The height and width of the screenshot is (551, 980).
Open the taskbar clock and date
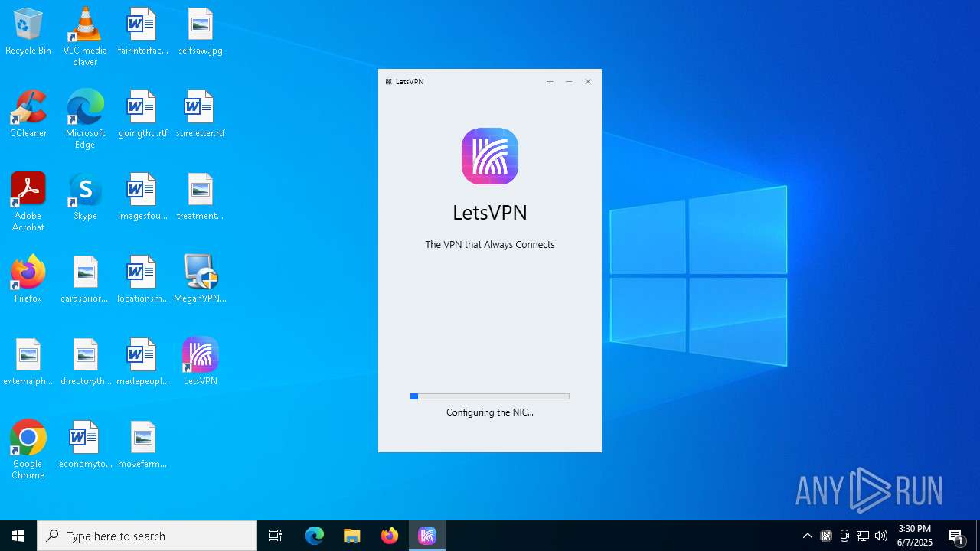coord(915,536)
